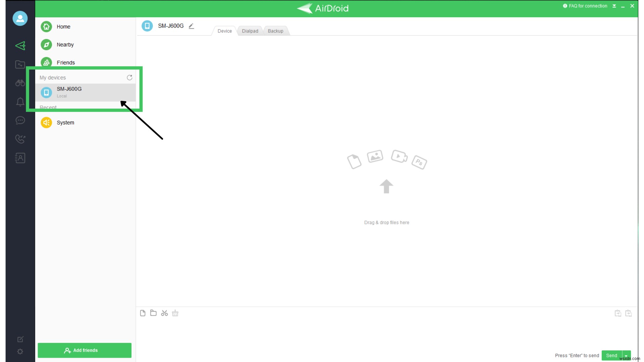Click the chat/messaging icon

20,120
